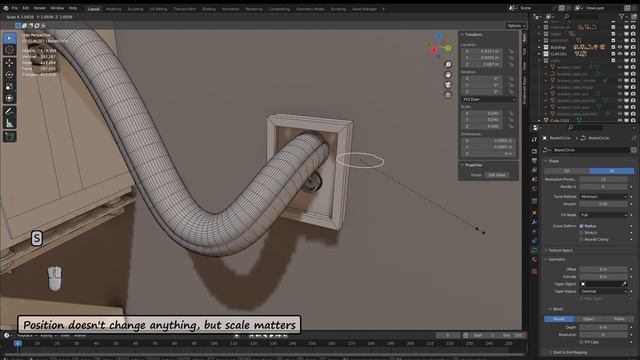Adjust the Bevel Depth slider field
Screen dimensions: 640x360
point(603,327)
